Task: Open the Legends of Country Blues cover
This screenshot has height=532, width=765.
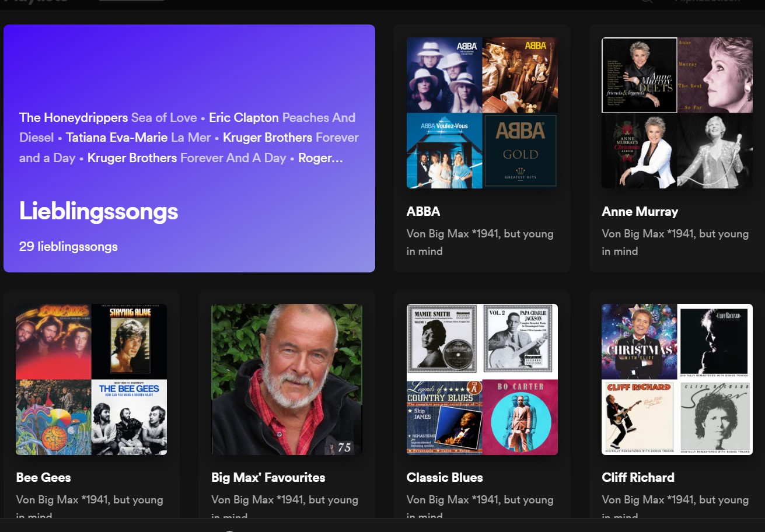Action: point(444,417)
